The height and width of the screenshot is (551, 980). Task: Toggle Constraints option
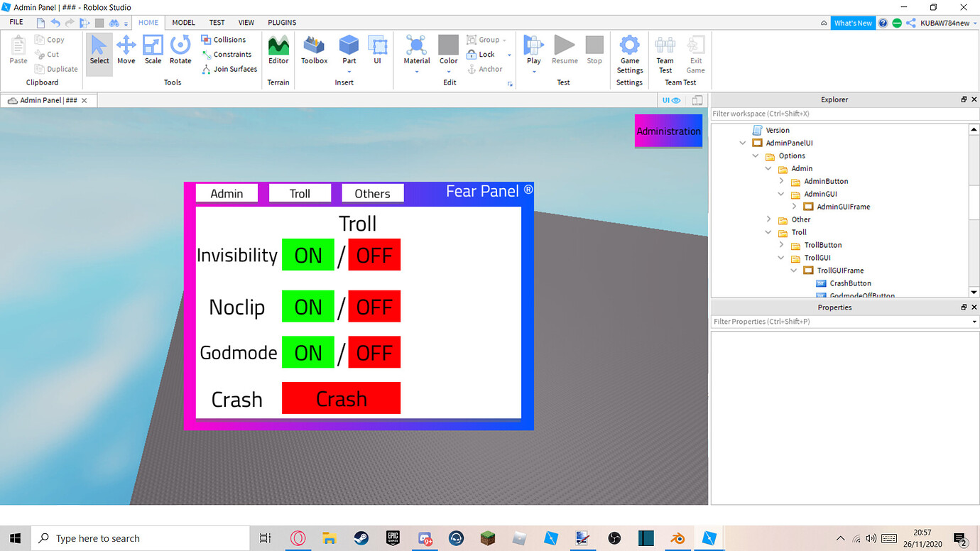(227, 54)
